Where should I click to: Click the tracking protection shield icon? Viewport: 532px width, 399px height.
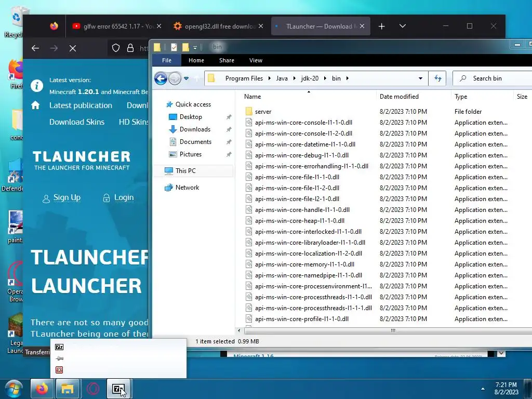(116, 48)
